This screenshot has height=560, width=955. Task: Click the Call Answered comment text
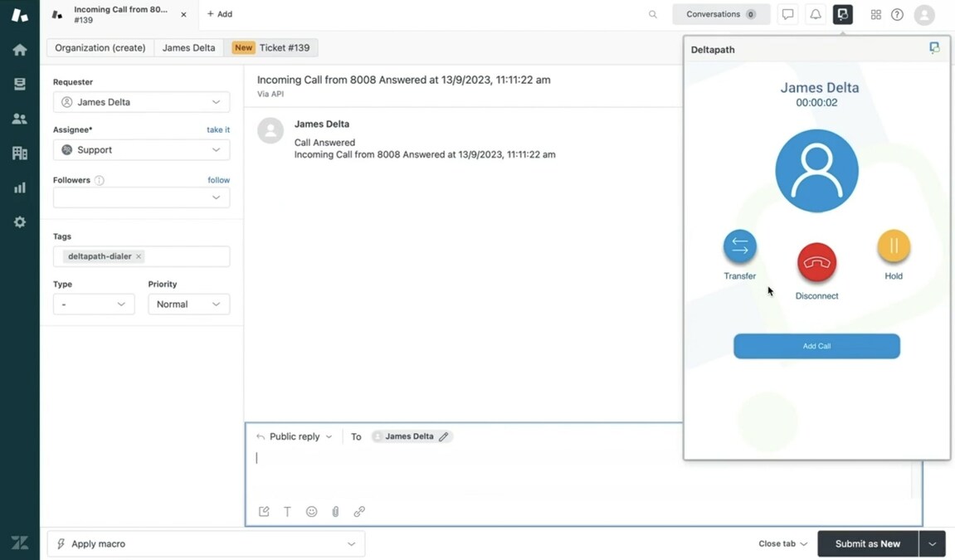(x=324, y=143)
